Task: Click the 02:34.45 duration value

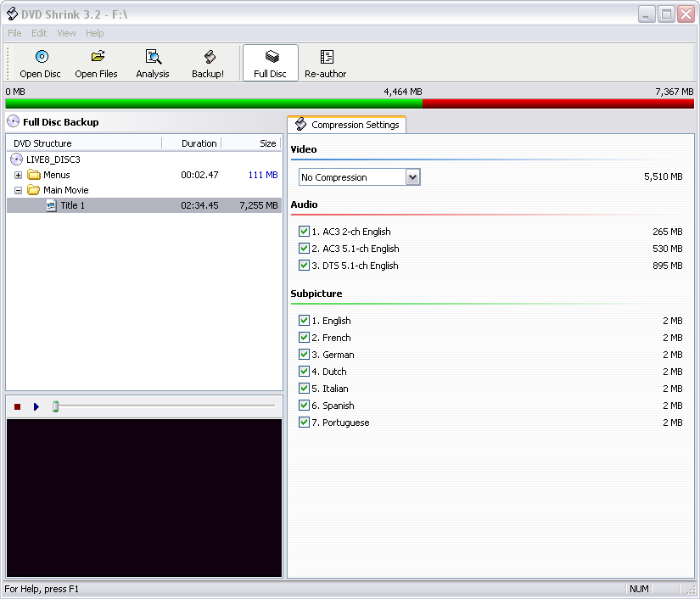Action: 199,205
